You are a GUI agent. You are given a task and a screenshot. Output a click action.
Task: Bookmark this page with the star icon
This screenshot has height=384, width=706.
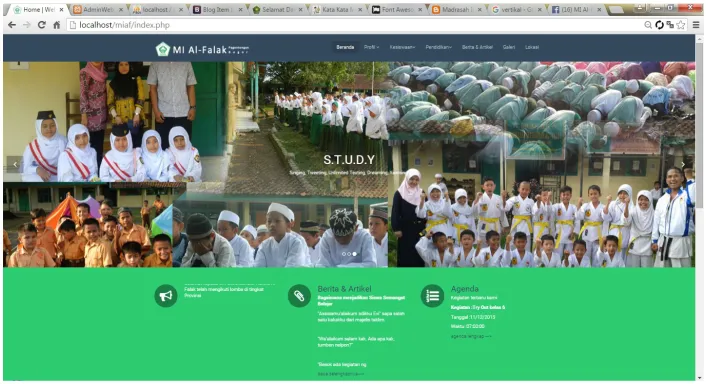pyautogui.click(x=681, y=25)
